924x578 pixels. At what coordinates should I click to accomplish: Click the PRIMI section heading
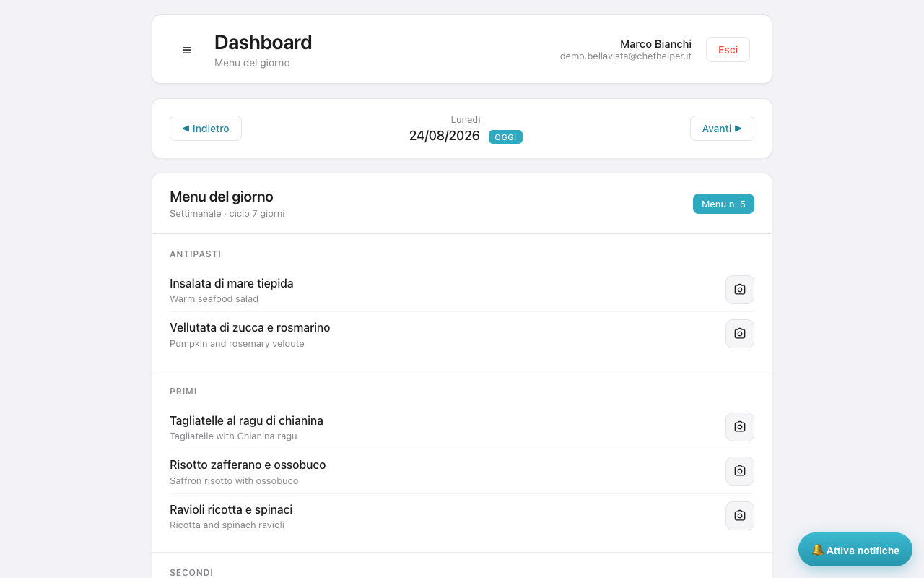pos(183,392)
